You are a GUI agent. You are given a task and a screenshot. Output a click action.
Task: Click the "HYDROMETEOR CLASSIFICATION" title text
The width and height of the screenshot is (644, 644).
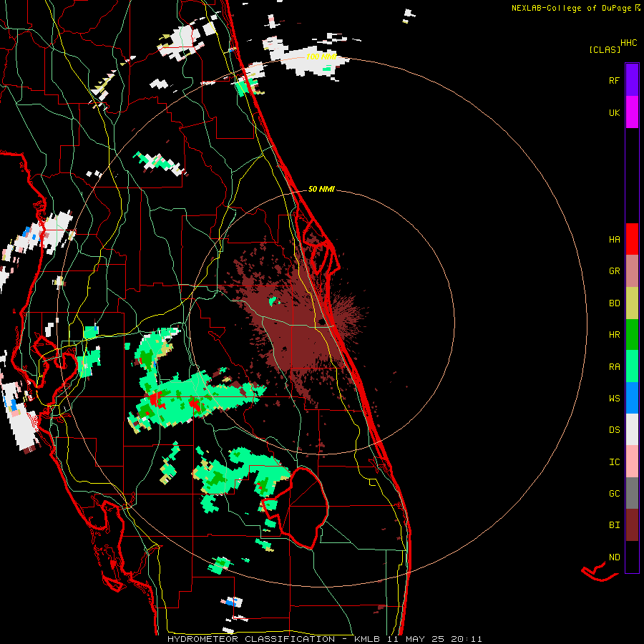[x=251, y=639]
